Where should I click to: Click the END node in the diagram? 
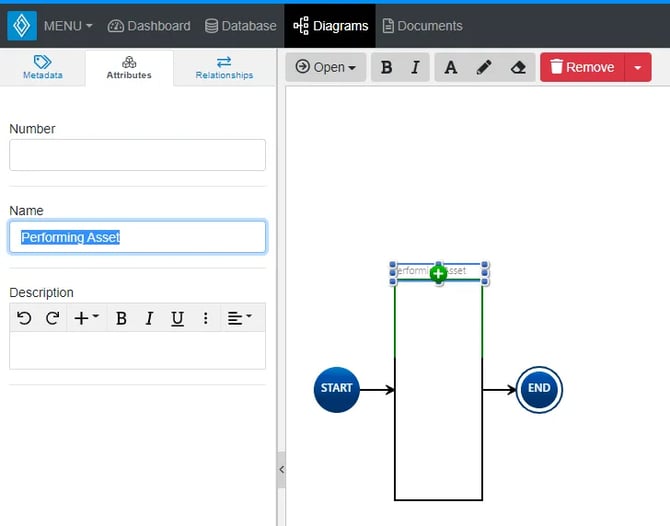pyautogui.click(x=539, y=389)
